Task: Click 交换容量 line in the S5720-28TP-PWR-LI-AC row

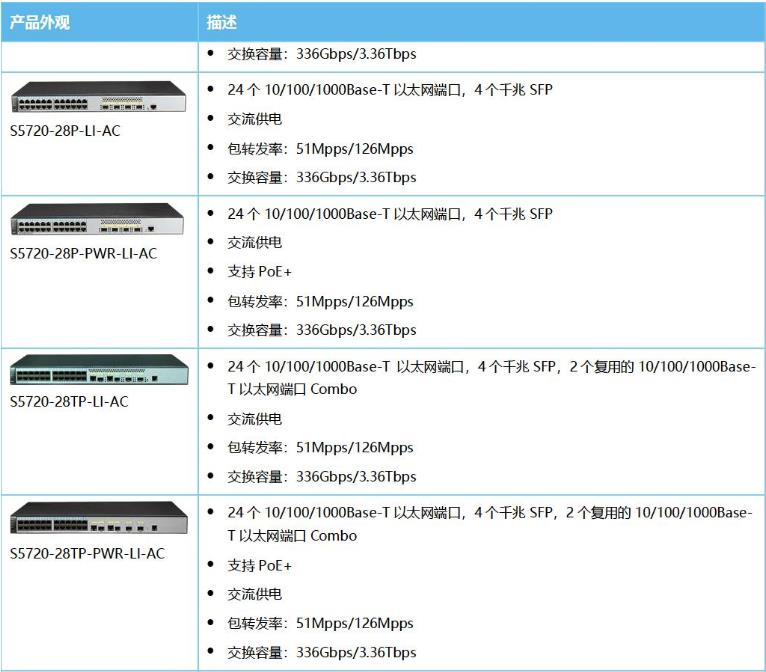Action: coord(322,652)
